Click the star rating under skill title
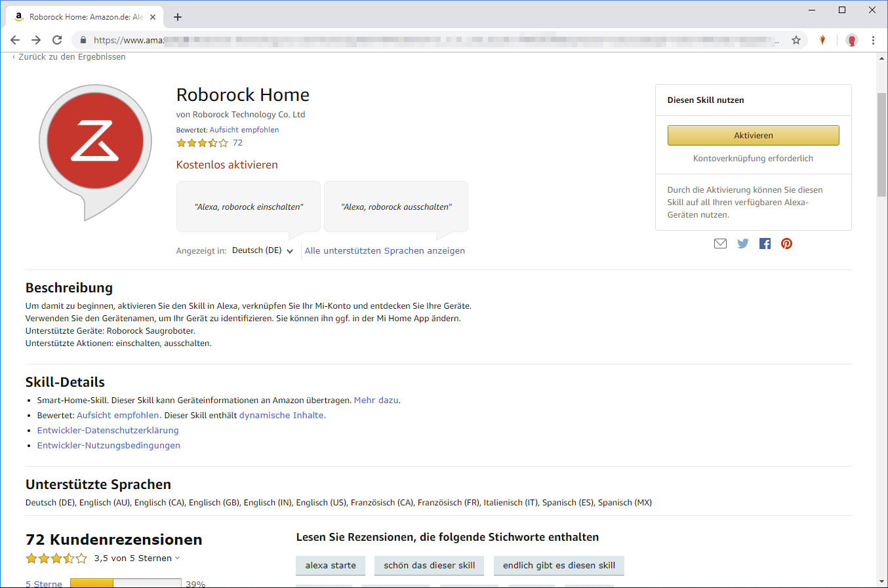 pos(202,143)
